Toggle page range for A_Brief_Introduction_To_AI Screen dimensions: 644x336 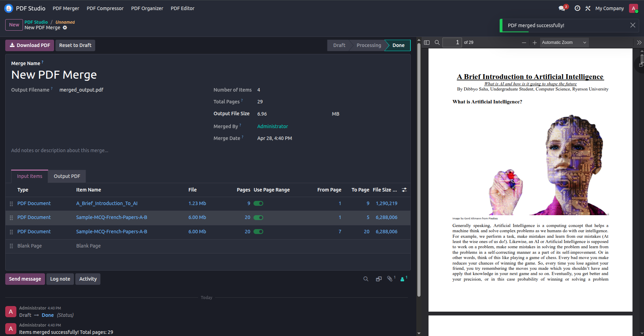[x=258, y=203]
